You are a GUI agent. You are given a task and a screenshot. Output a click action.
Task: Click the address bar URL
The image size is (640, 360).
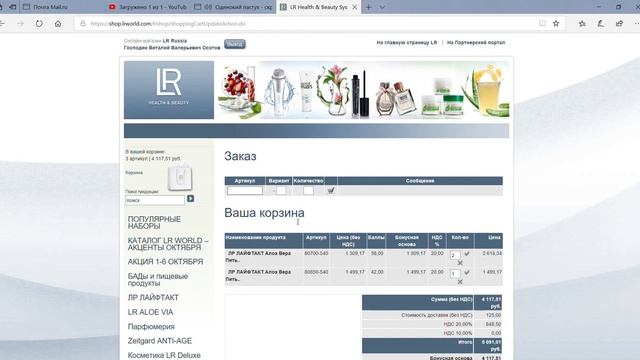point(168,24)
